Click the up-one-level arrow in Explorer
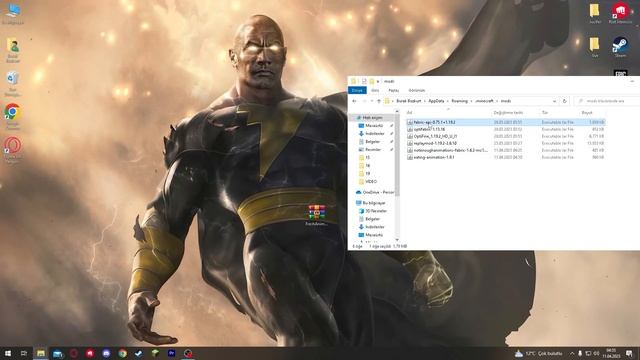Screen dimensions: 640x360 tap(379, 101)
